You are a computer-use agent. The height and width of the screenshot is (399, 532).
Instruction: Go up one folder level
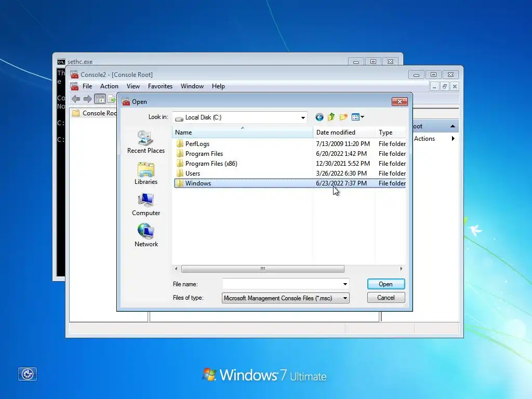(331, 117)
